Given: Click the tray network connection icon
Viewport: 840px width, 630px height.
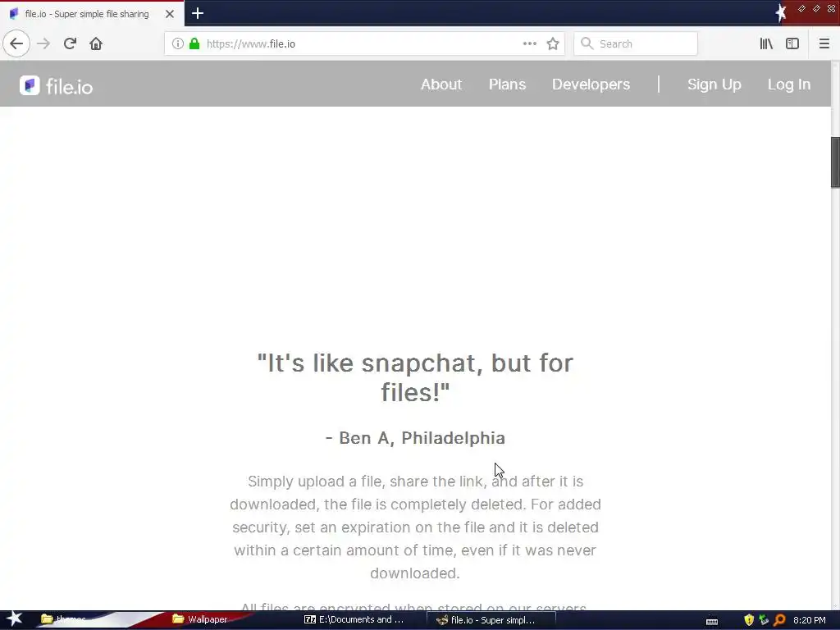Looking at the screenshot, I should (764, 620).
